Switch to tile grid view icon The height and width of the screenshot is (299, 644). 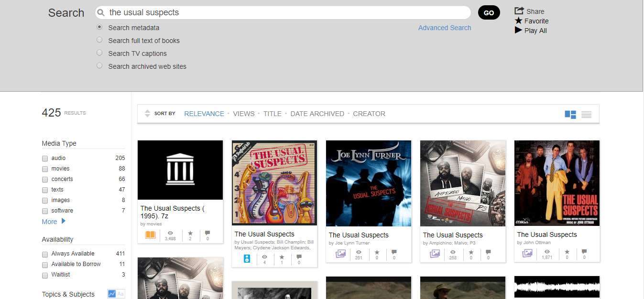(570, 114)
